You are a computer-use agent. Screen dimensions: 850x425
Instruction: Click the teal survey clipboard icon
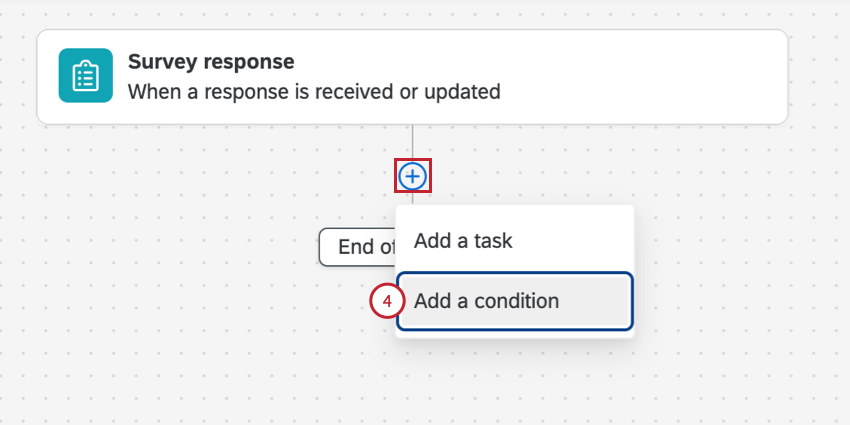85,76
